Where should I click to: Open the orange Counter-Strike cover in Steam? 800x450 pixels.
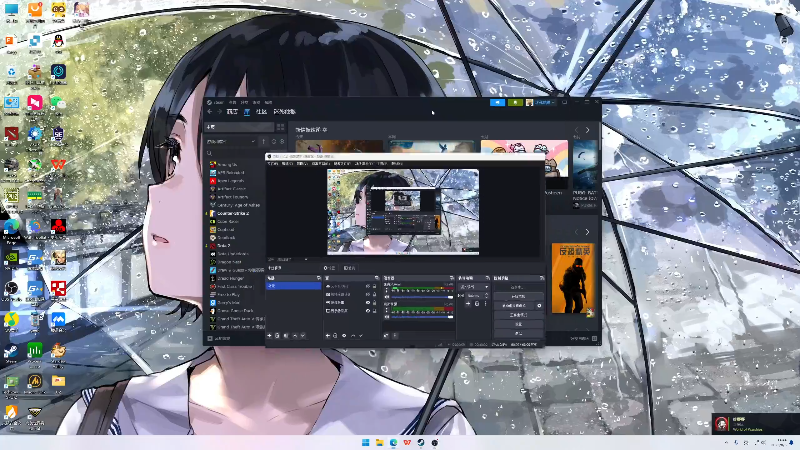[573, 278]
